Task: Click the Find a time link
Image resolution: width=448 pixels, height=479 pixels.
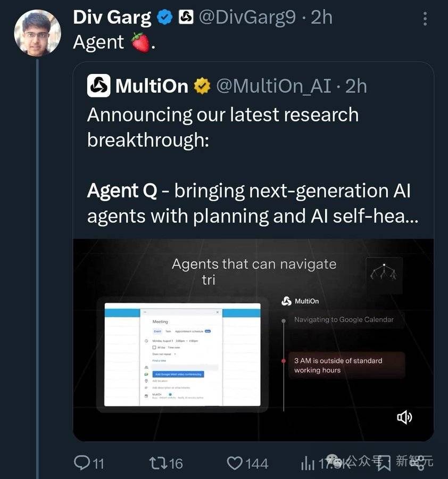Action: pyautogui.click(x=159, y=361)
